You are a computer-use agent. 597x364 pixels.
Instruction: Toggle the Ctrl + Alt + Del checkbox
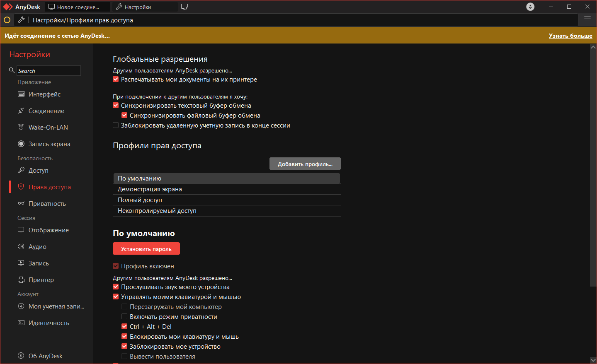pos(124,326)
